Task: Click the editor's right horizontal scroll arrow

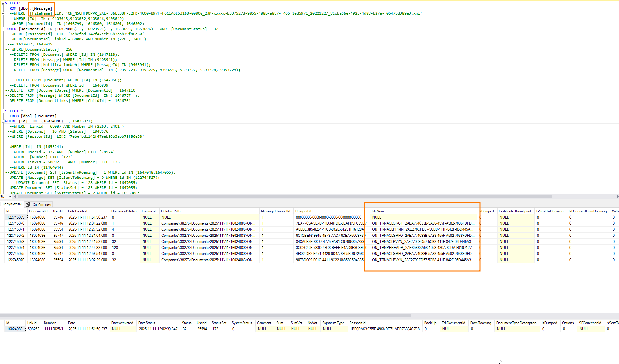Action: (x=617, y=197)
